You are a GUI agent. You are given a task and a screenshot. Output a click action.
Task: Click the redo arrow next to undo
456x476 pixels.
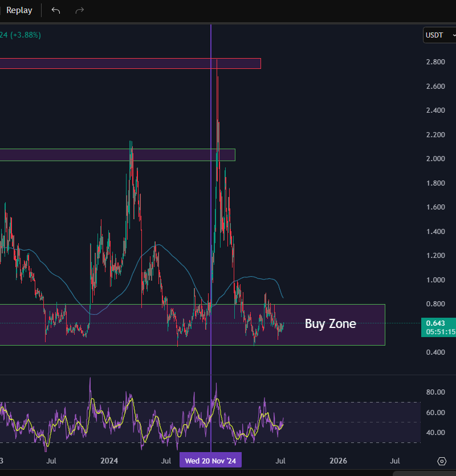click(79, 10)
